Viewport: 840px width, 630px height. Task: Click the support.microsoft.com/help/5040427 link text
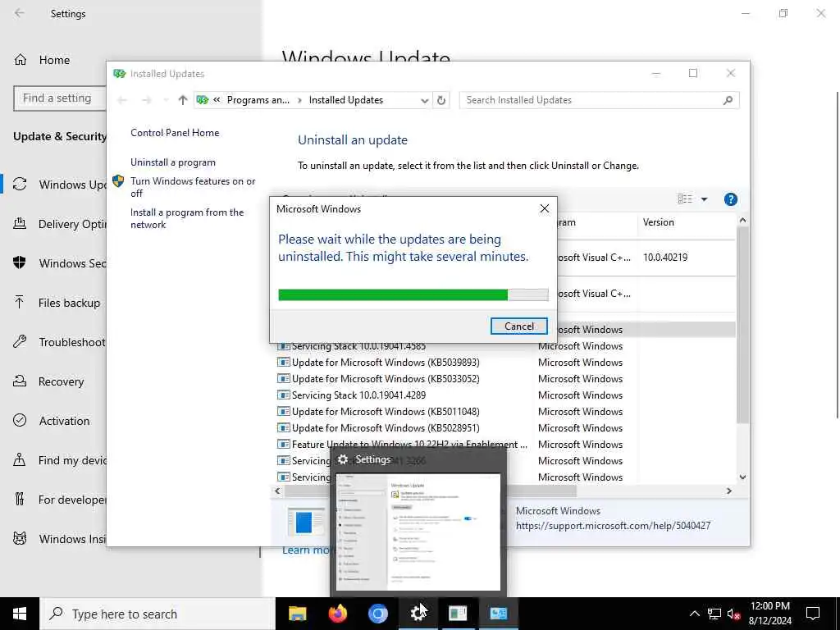(613, 526)
